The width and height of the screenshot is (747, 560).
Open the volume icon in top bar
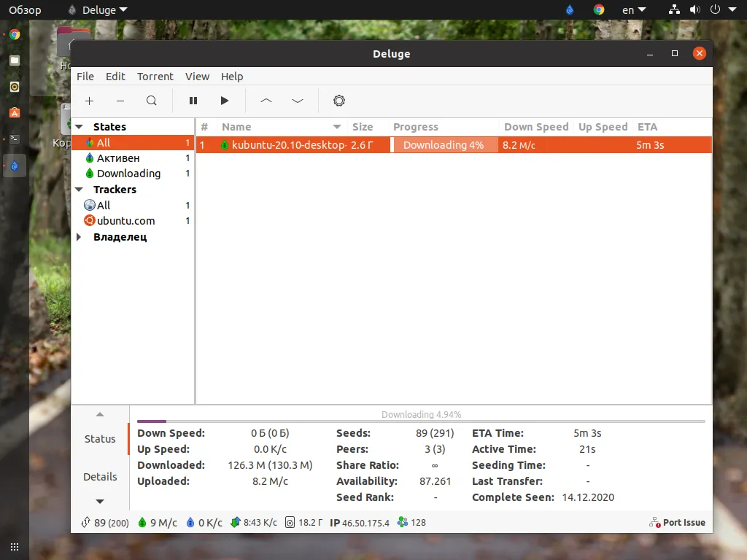tap(695, 9)
